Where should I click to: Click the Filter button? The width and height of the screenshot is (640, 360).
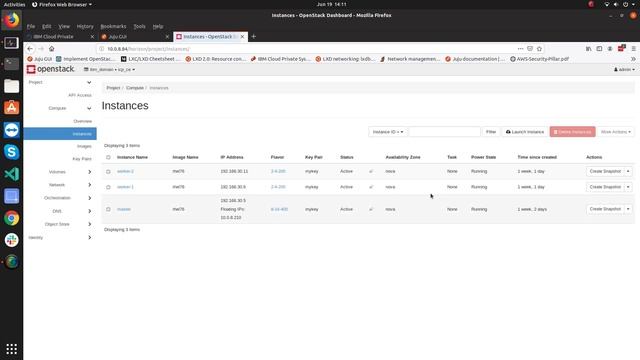(491, 132)
